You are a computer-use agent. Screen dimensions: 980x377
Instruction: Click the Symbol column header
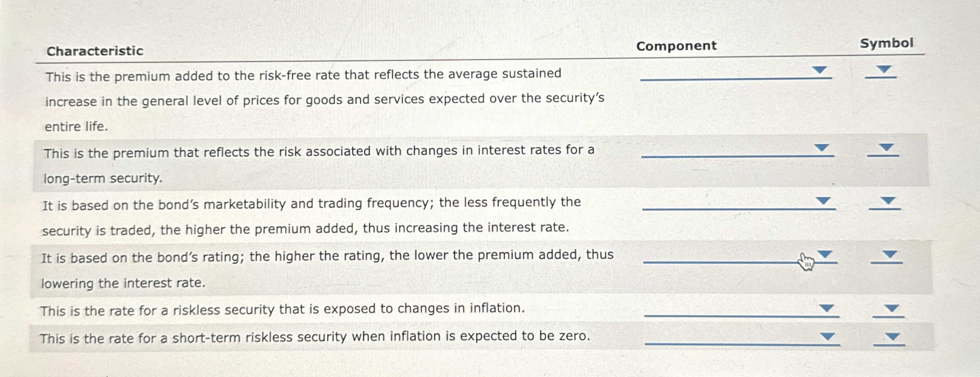pyautogui.click(x=886, y=43)
